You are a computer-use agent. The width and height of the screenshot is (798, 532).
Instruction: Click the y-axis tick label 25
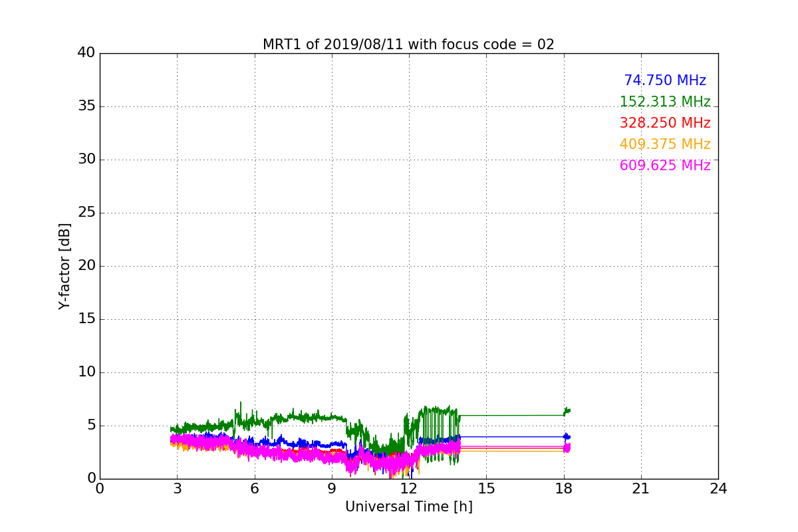(86, 213)
